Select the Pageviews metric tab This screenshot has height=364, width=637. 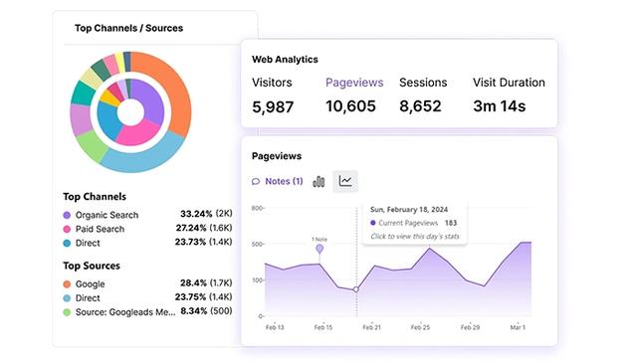point(354,83)
